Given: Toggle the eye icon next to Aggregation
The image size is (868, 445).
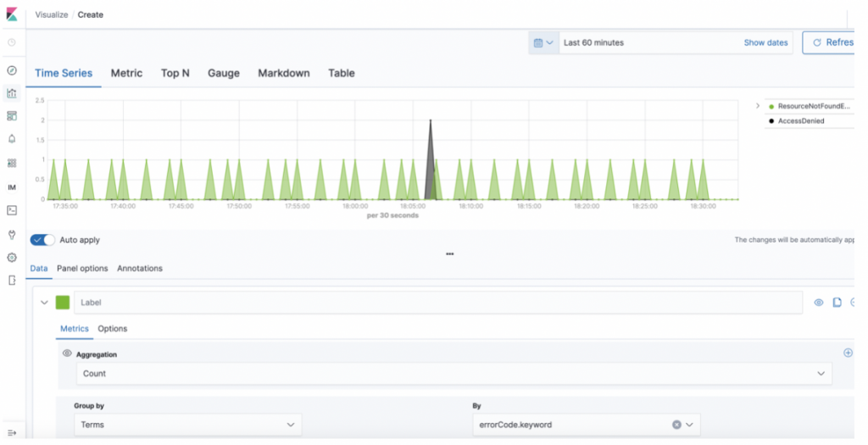Looking at the screenshot, I should click(x=67, y=353).
